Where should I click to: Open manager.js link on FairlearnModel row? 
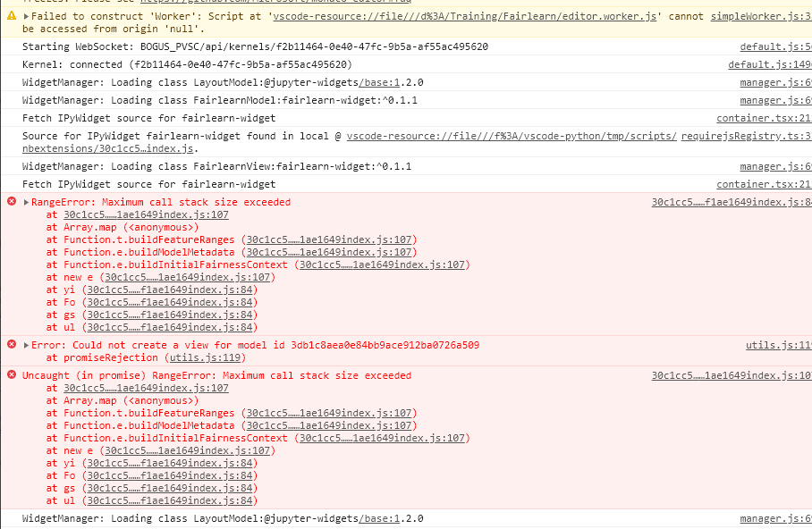775,100
